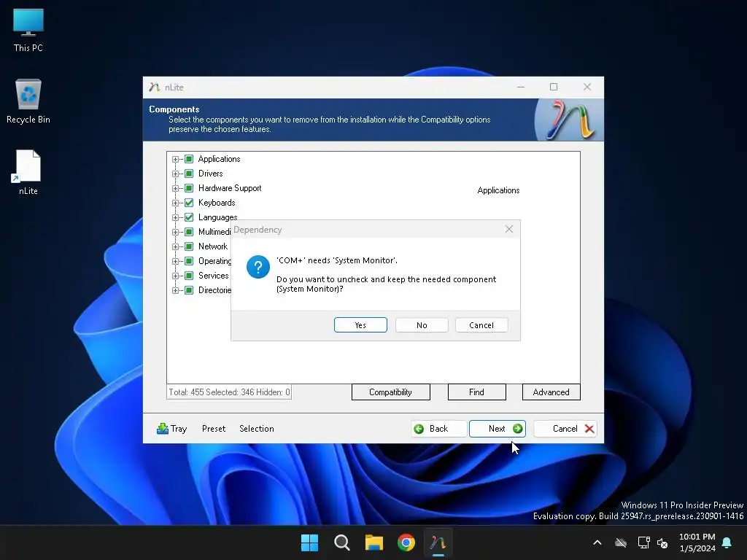Click the Compatibility button
747x560 pixels.
click(391, 392)
